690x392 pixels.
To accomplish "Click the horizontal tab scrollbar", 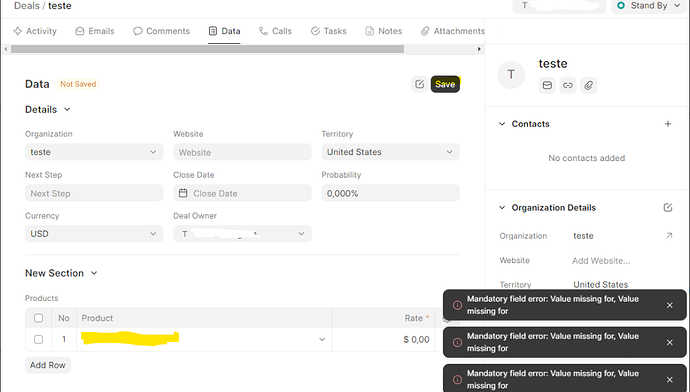I will point(207,49).
